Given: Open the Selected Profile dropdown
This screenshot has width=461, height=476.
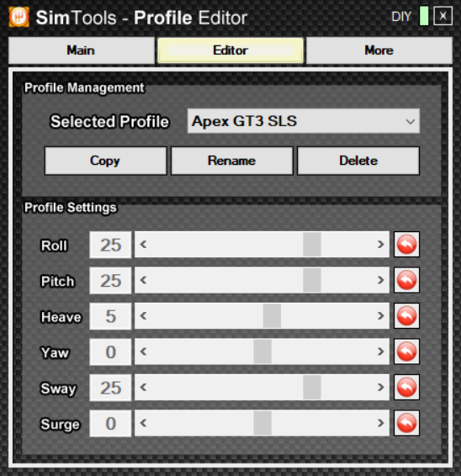Looking at the screenshot, I should [304, 121].
